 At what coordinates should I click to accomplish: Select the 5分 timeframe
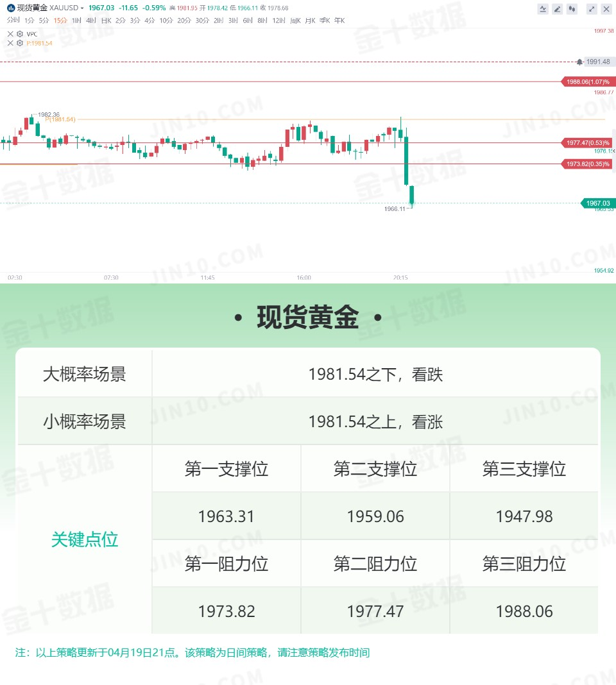point(44,20)
